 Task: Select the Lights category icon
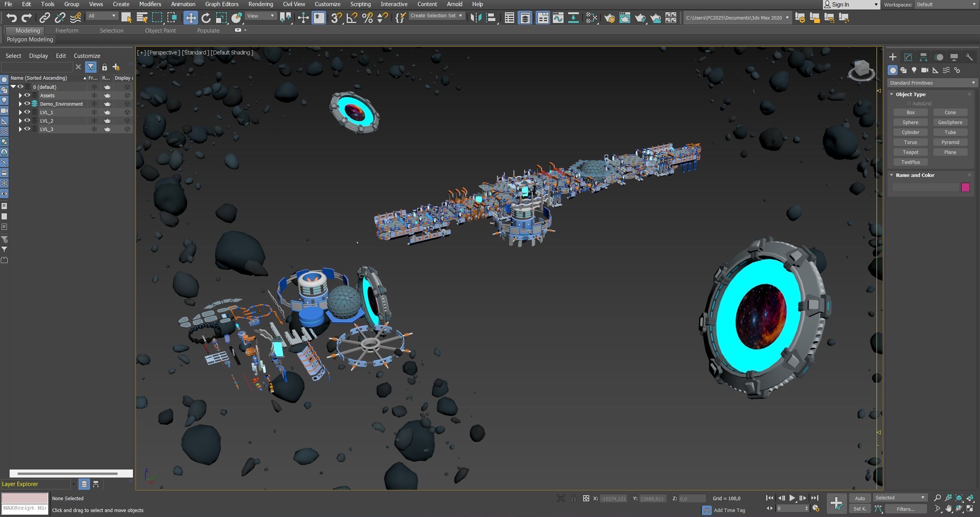click(x=914, y=70)
